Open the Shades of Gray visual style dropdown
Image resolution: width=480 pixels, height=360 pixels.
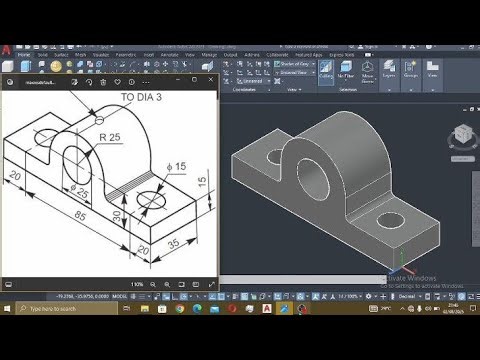(x=295, y=64)
